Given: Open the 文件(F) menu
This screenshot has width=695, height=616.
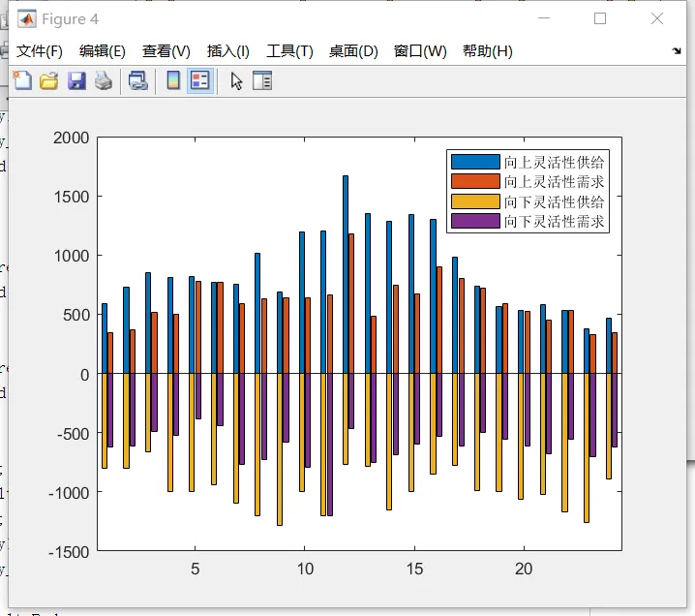Looking at the screenshot, I should click(x=40, y=51).
